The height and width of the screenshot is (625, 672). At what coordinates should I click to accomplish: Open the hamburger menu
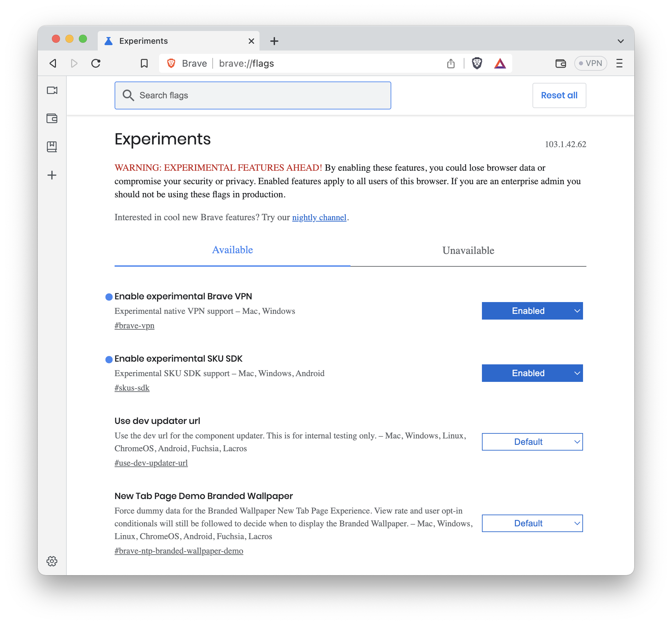[x=619, y=63]
